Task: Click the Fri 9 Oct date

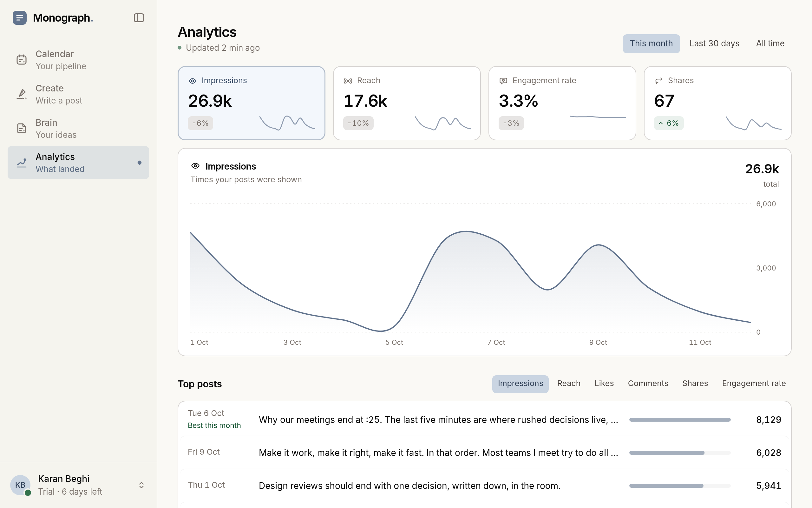Action: 204,452
